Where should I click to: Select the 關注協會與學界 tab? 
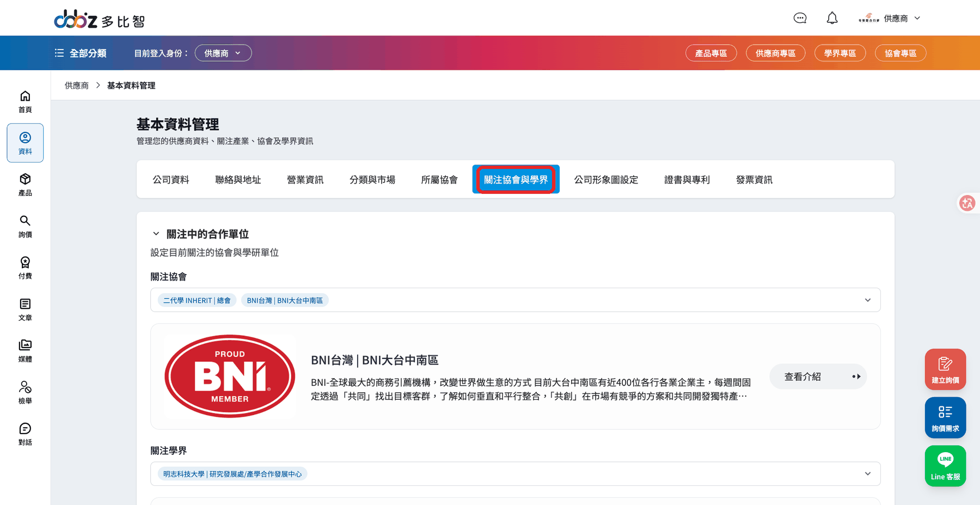pyautogui.click(x=516, y=180)
